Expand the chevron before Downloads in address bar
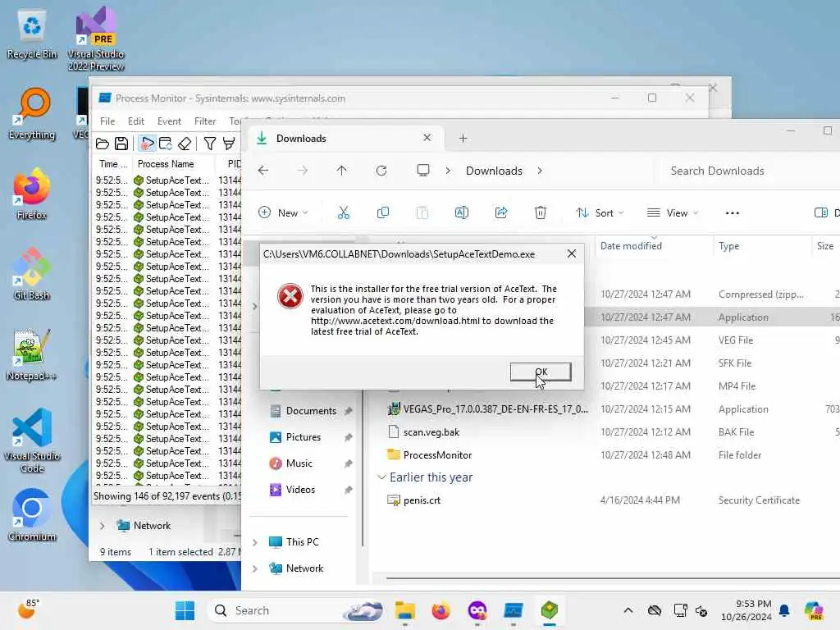 [448, 171]
